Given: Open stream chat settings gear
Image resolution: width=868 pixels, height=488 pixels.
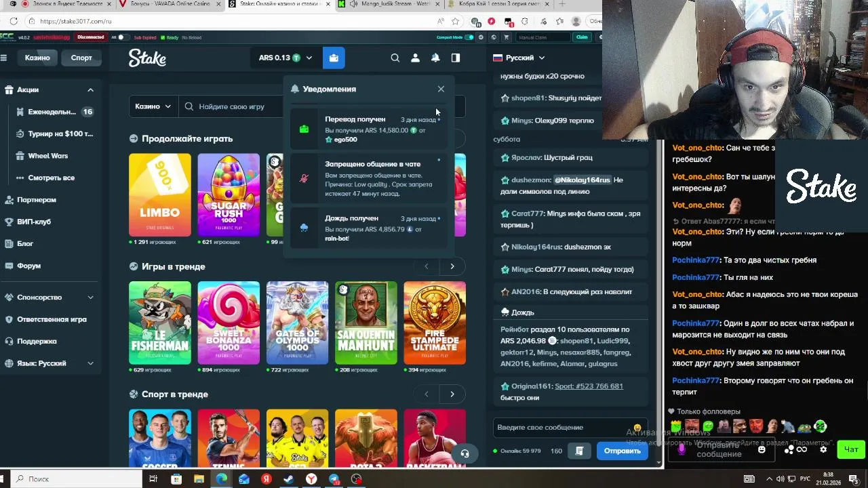Looking at the screenshot, I should click(823, 449).
